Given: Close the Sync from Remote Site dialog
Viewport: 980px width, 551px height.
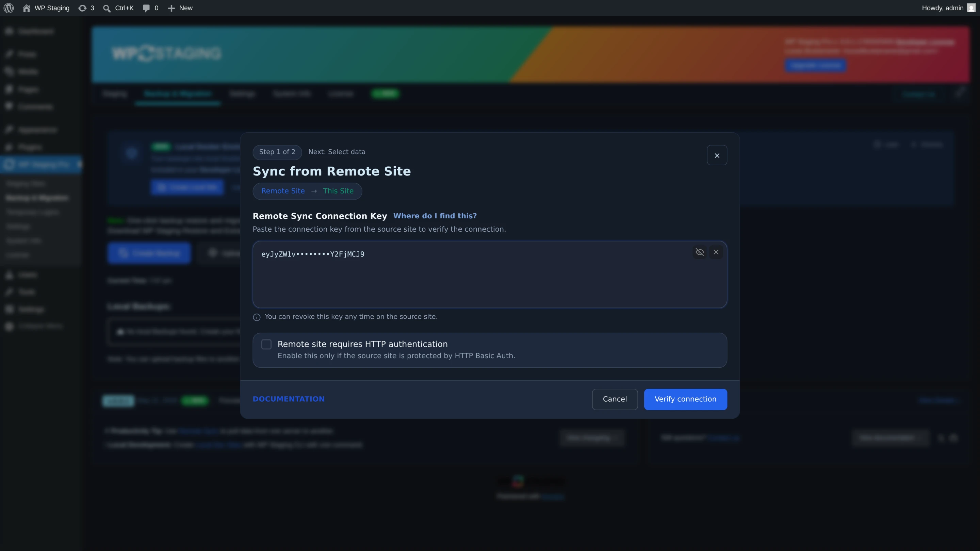Looking at the screenshot, I should (717, 155).
